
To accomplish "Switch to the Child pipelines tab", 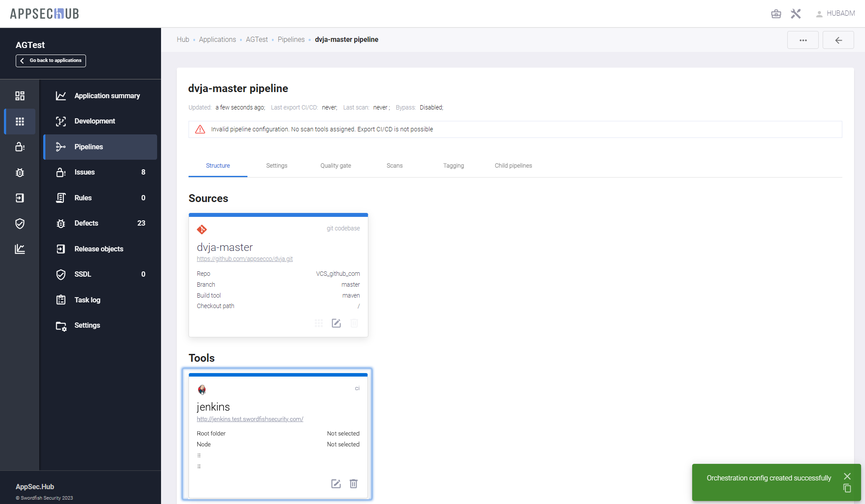I will 513,166.
